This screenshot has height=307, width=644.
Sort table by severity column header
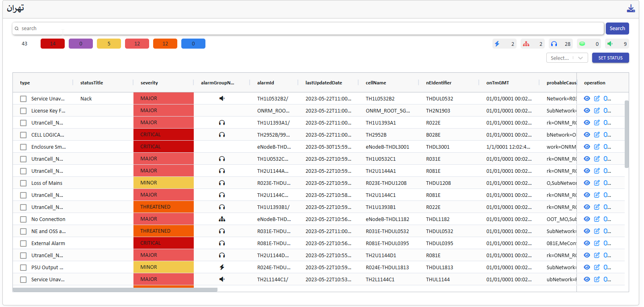pyautogui.click(x=149, y=83)
